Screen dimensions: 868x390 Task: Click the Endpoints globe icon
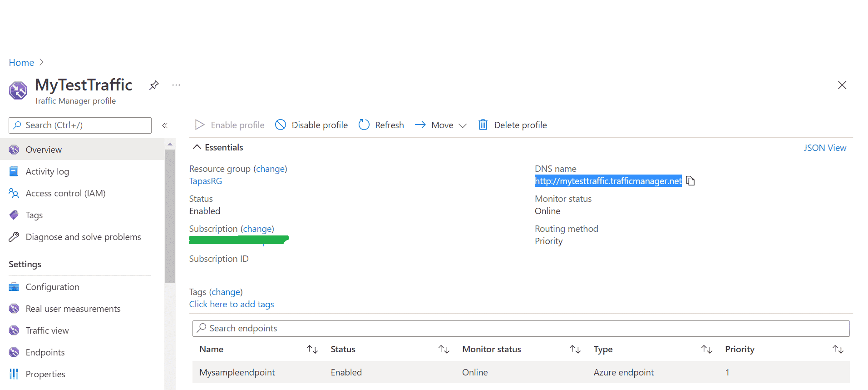14,352
